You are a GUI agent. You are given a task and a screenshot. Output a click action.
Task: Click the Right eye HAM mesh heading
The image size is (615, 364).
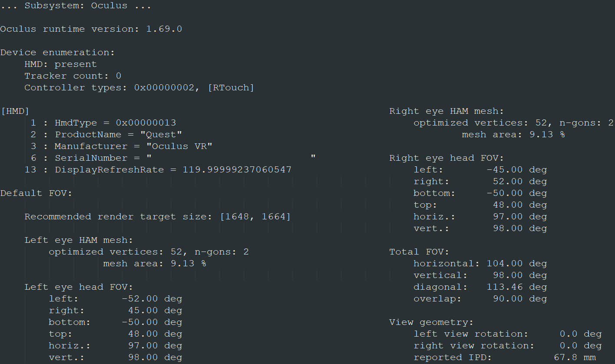point(446,111)
